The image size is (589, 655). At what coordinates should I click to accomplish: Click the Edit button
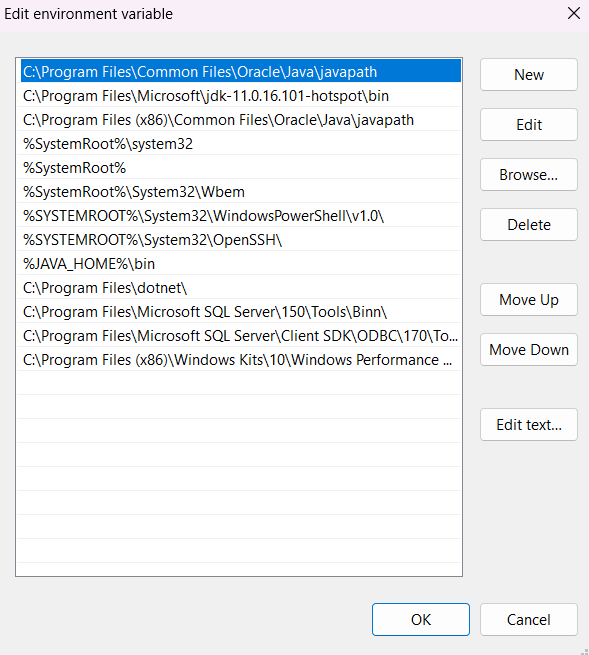coord(529,124)
